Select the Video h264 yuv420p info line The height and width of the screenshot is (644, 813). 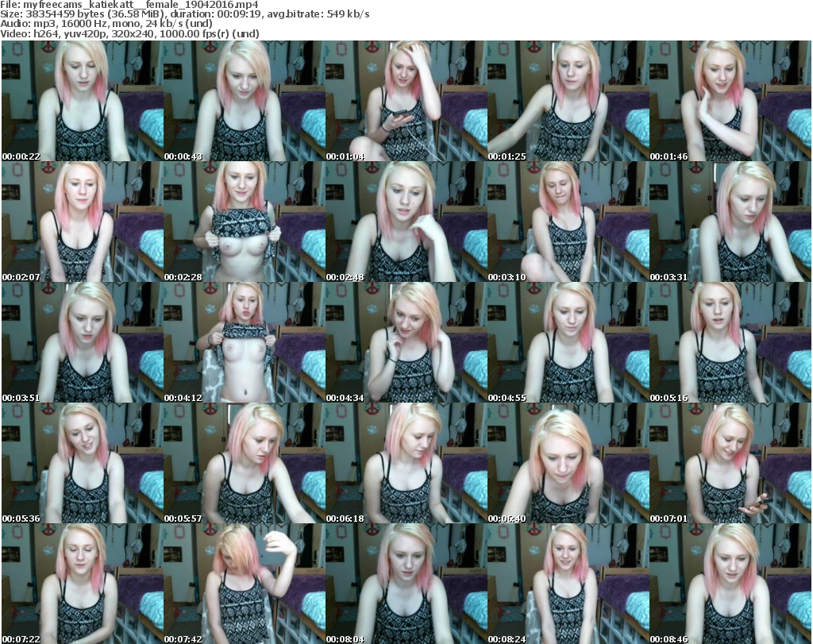point(129,33)
